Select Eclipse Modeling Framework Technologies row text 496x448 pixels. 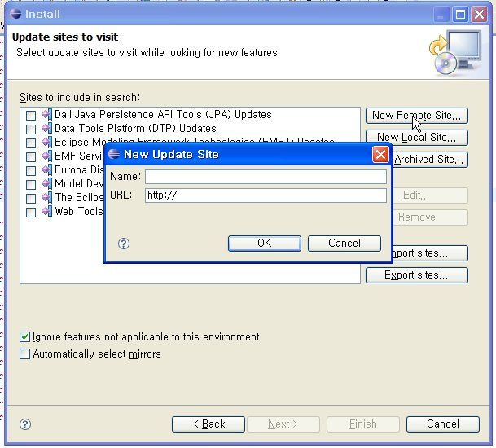(195, 141)
